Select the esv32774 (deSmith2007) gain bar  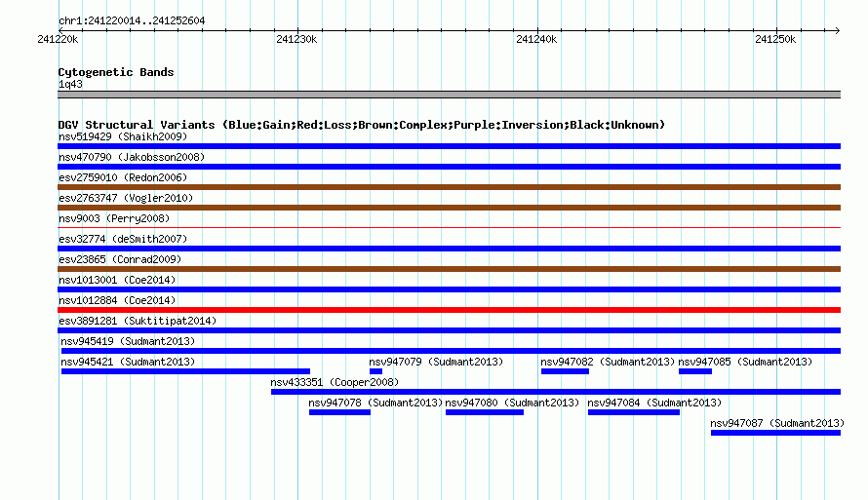(x=449, y=249)
